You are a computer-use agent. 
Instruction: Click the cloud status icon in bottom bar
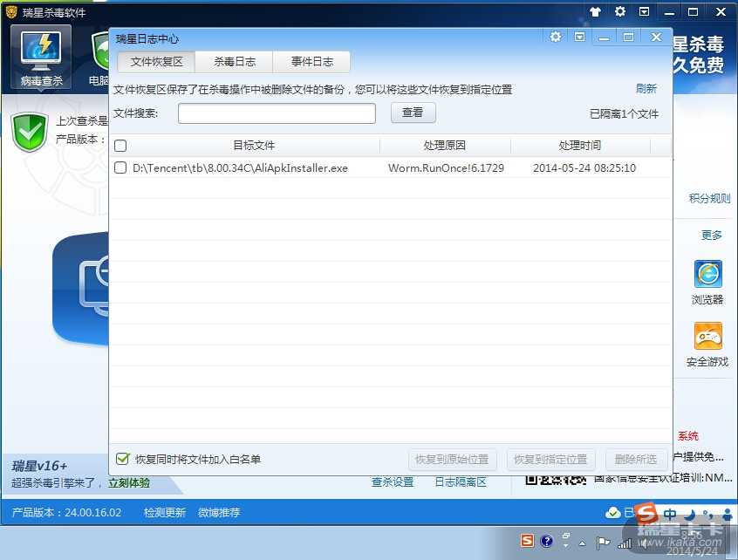tap(612, 513)
